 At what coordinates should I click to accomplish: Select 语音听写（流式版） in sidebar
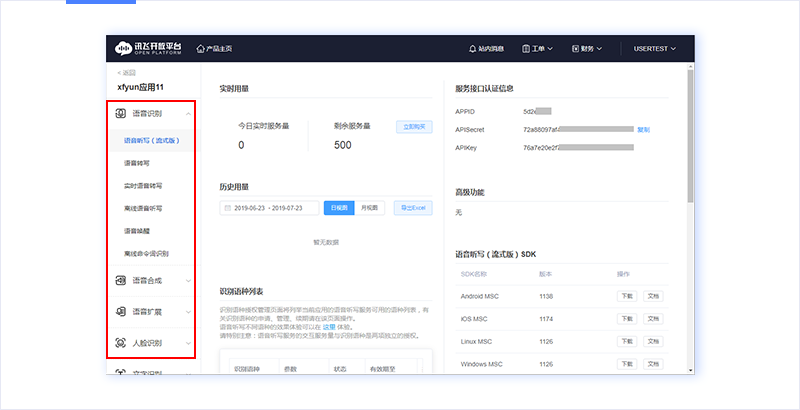click(x=152, y=140)
